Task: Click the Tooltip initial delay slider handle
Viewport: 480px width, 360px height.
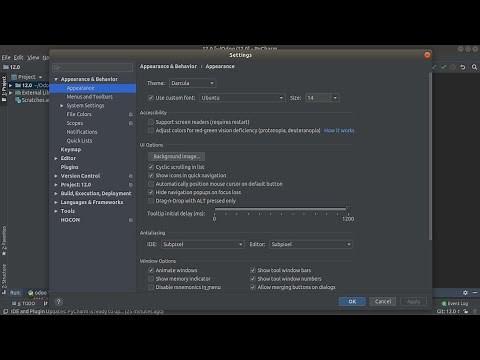Action: (348, 209)
